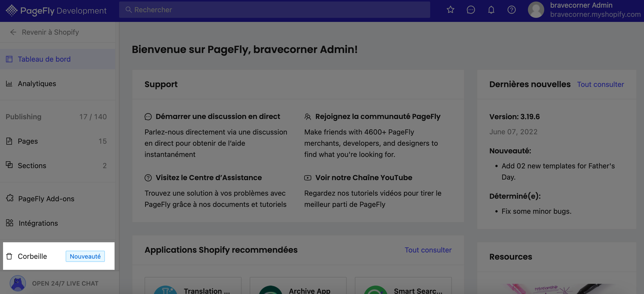The width and height of the screenshot is (644, 294).
Task: Open Intégrations in sidebar
Action: tap(58, 223)
